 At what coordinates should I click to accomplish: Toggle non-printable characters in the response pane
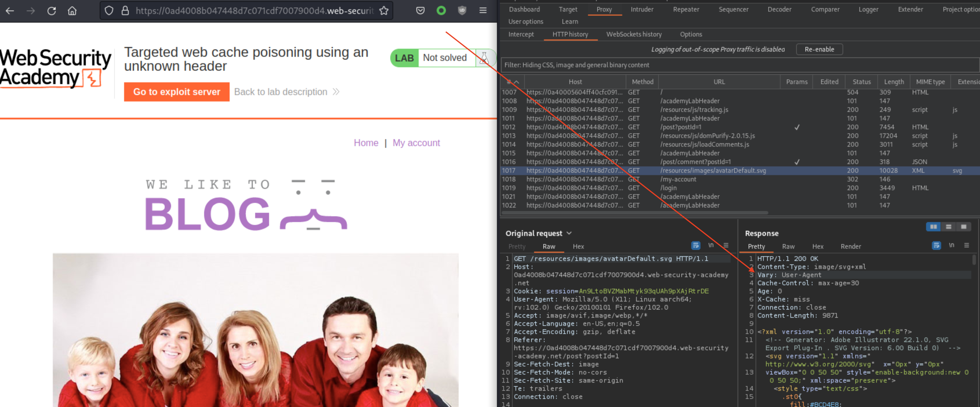tap(951, 246)
